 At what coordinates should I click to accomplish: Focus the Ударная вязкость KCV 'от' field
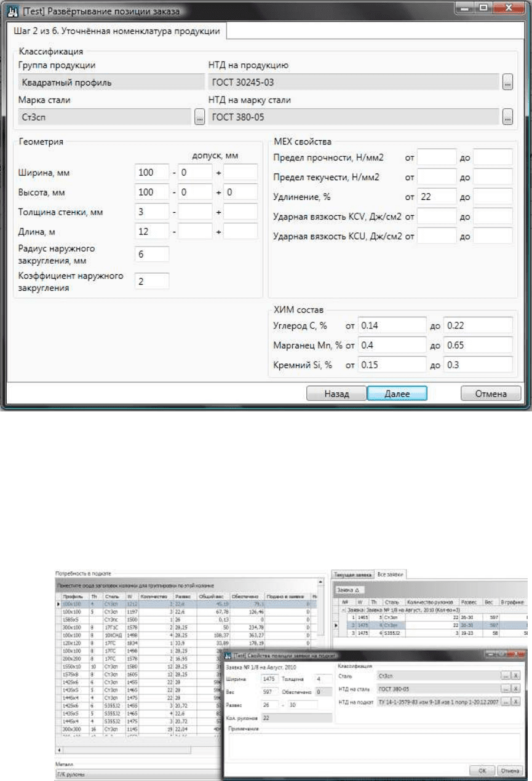437,216
